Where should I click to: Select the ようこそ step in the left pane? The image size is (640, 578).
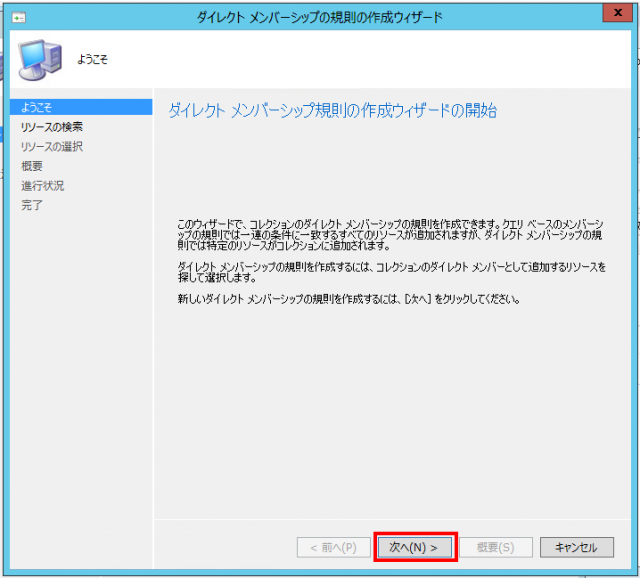coord(37,107)
